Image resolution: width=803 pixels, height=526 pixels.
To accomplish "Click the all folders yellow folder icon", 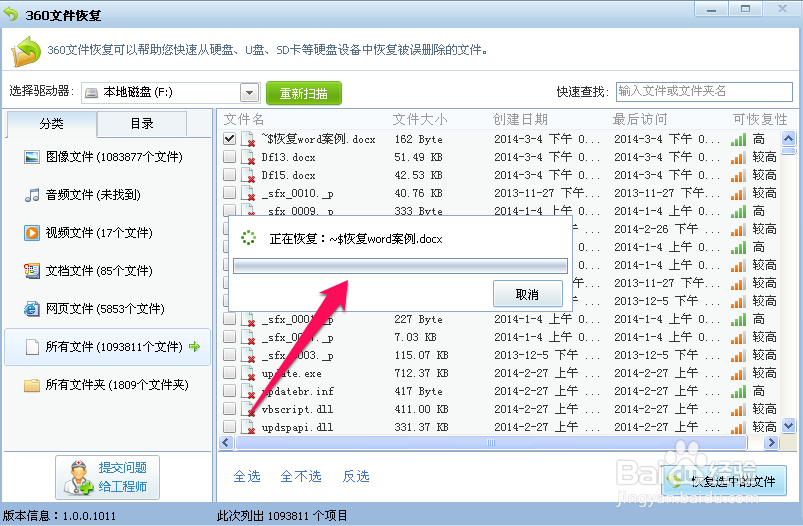I will pyautogui.click(x=32, y=385).
